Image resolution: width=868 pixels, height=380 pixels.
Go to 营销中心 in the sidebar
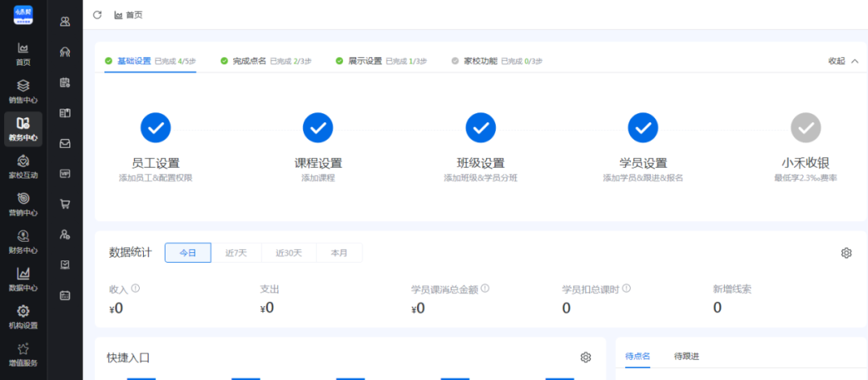pos(23,204)
